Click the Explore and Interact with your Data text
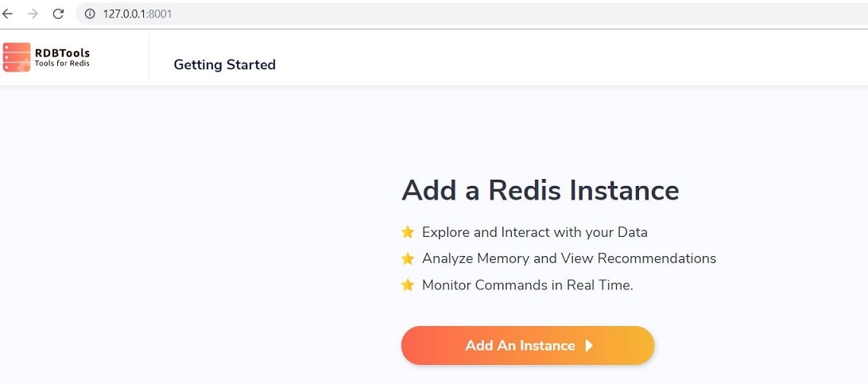This screenshot has width=868, height=384. point(535,232)
